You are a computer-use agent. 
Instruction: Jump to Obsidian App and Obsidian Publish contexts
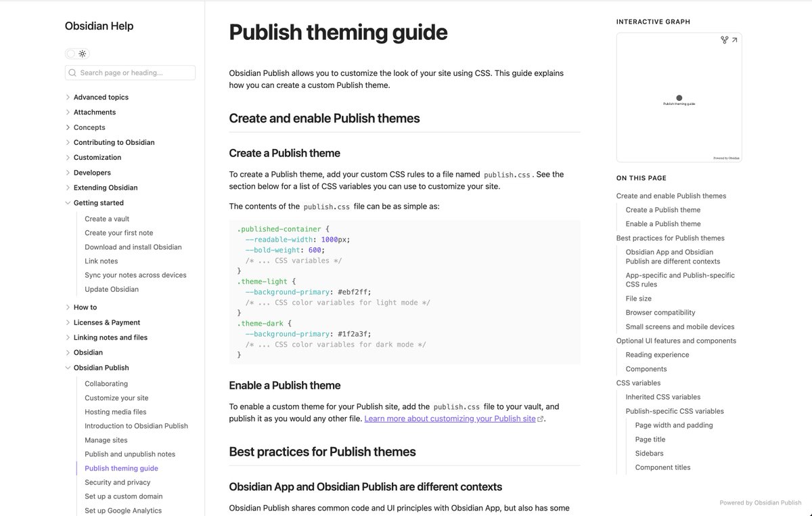(673, 257)
